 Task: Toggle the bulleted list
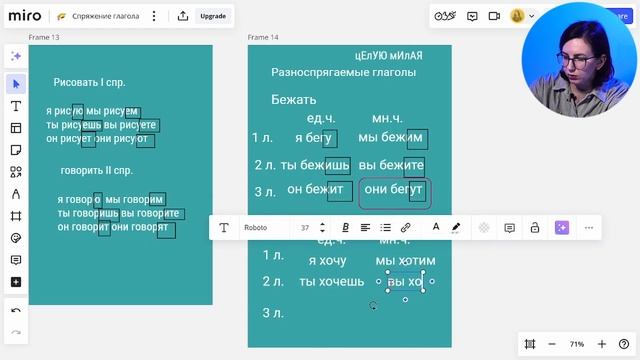point(385,228)
